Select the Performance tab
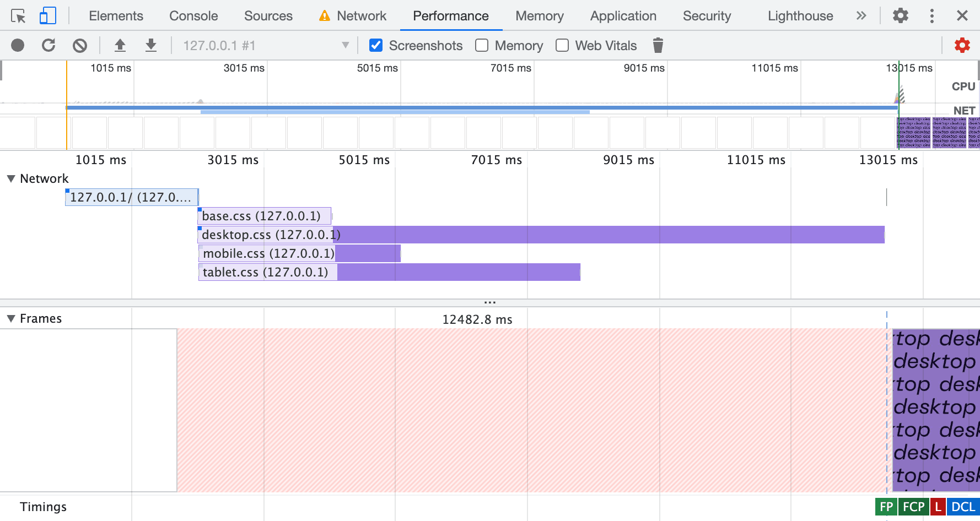This screenshot has width=980, height=521. (x=451, y=16)
